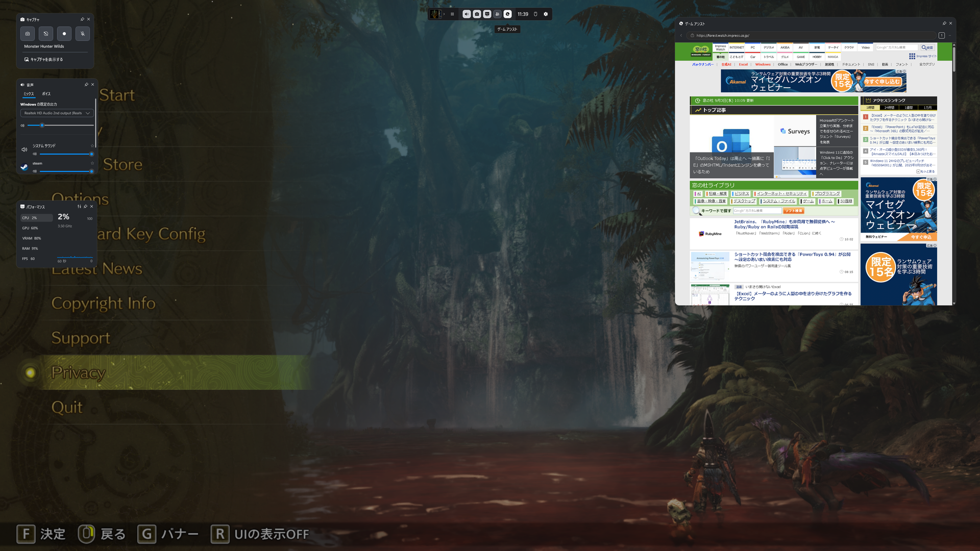Toggle the Performance widget from the top bar
Viewport: 980px width, 551px height.
tap(487, 14)
